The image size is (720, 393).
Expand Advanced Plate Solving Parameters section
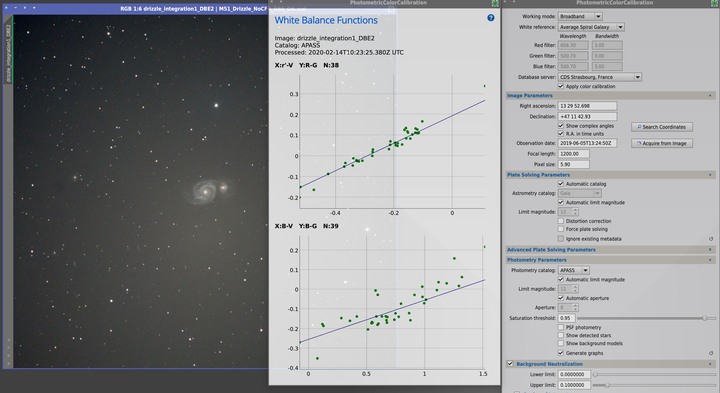[710, 250]
